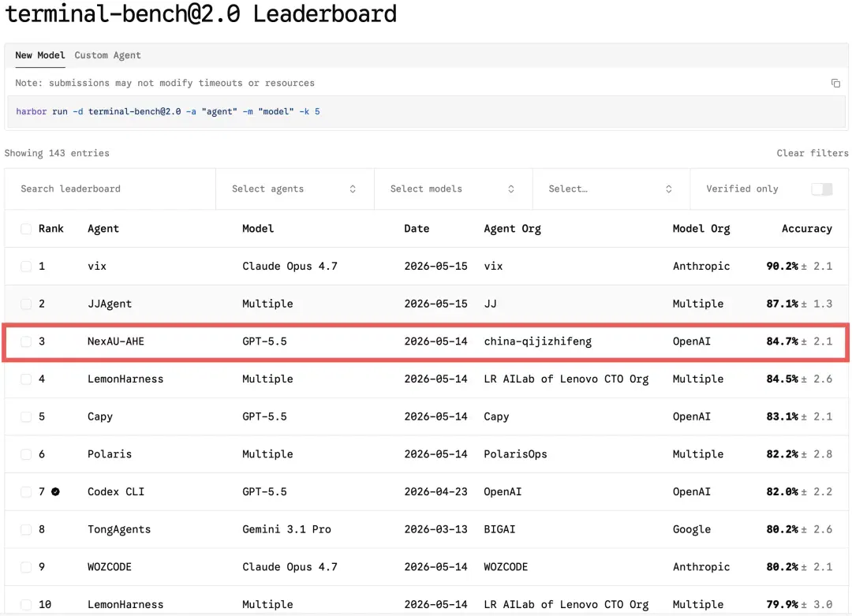Sort by the Model Org column header

pyautogui.click(x=701, y=229)
